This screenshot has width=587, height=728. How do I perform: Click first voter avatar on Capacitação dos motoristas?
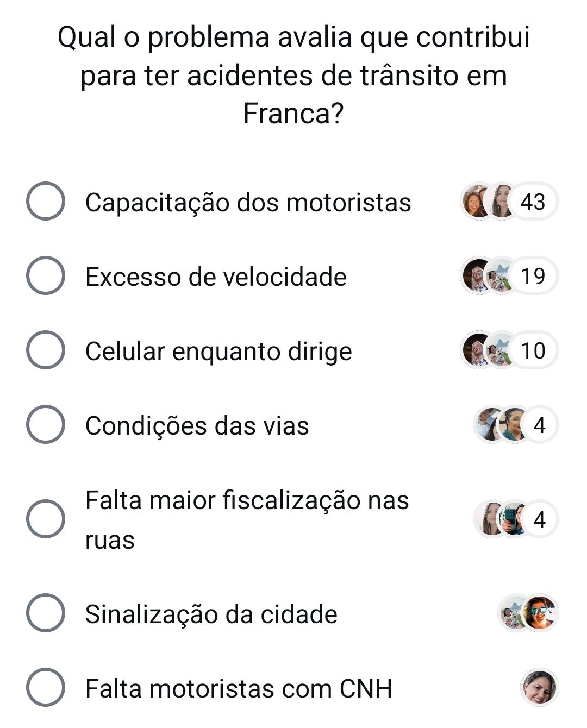click(x=478, y=202)
